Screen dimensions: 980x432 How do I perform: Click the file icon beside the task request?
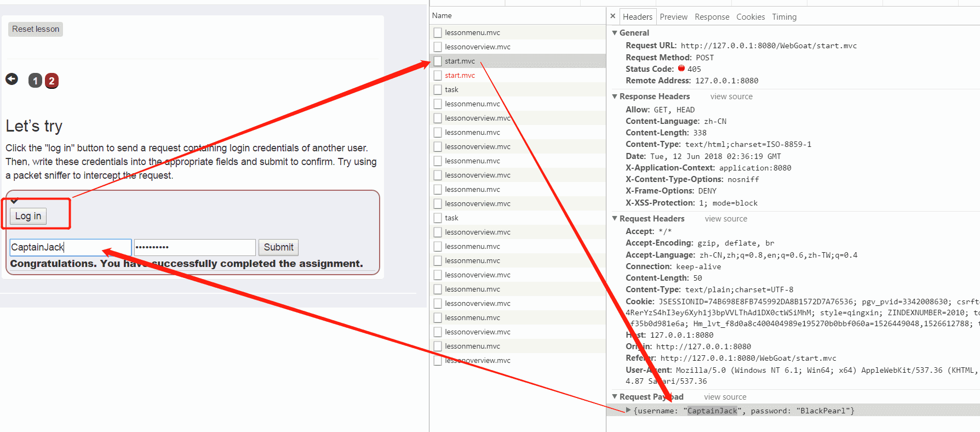[x=437, y=90]
